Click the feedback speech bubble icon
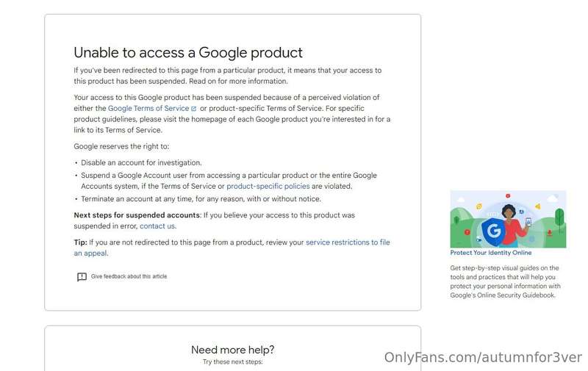 click(x=82, y=276)
